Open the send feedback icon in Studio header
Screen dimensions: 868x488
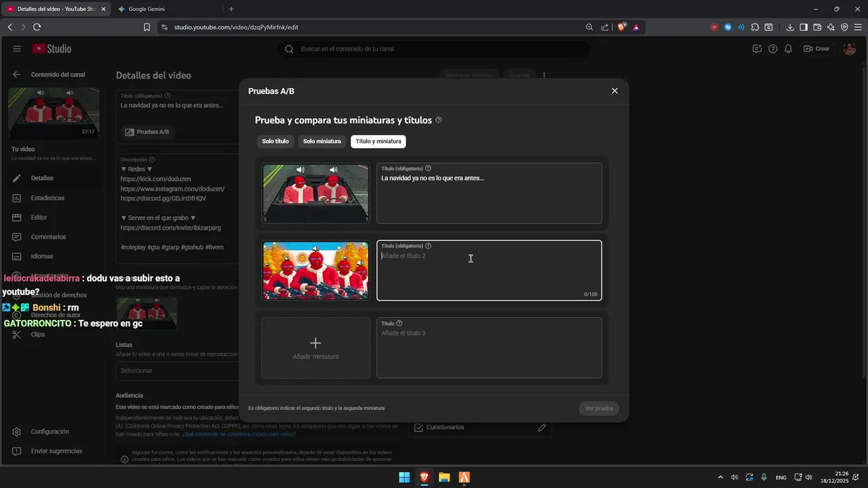pos(757,49)
